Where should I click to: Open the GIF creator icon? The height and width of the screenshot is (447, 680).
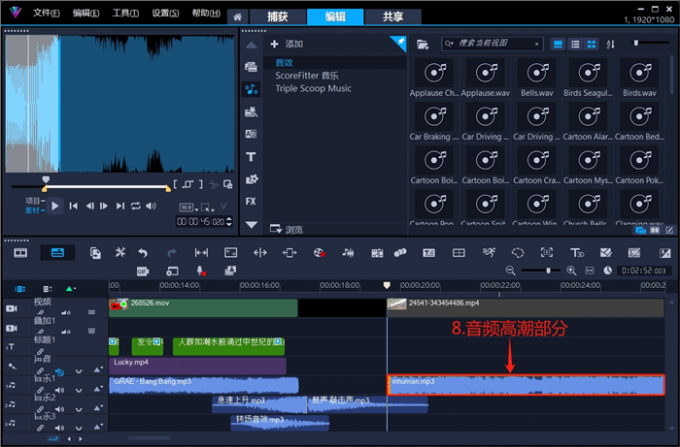[x=143, y=271]
